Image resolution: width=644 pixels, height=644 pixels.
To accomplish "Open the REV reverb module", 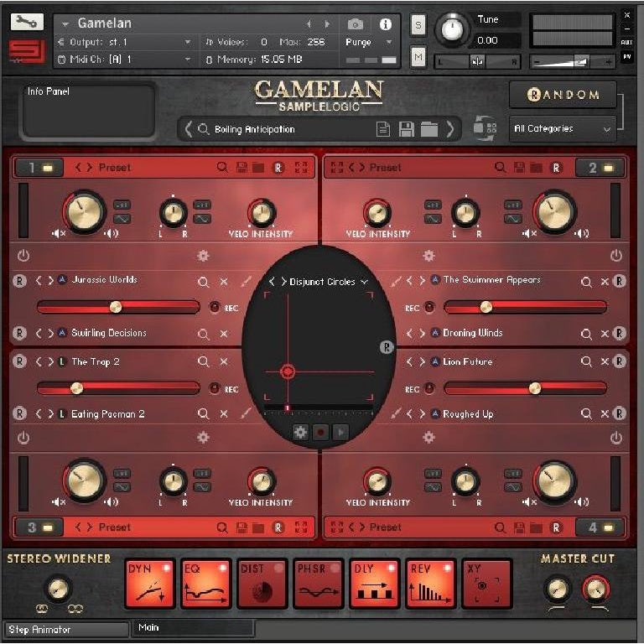I will (x=430, y=584).
